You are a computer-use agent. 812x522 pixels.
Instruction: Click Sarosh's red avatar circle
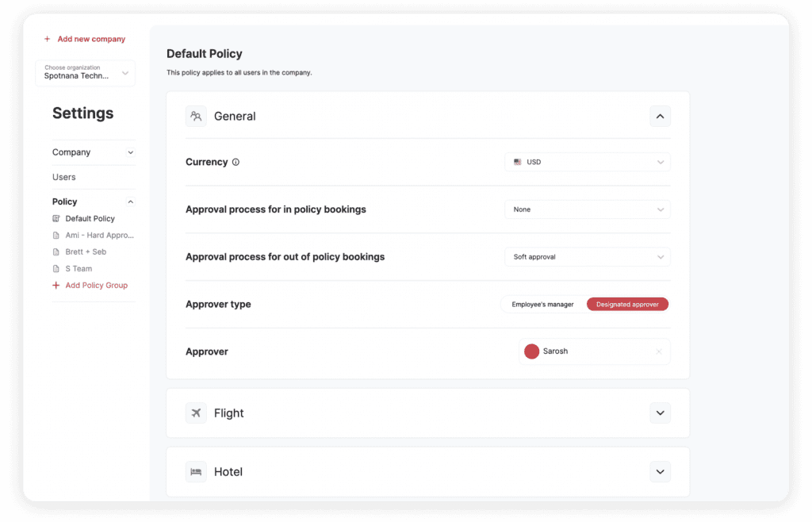pyautogui.click(x=531, y=351)
